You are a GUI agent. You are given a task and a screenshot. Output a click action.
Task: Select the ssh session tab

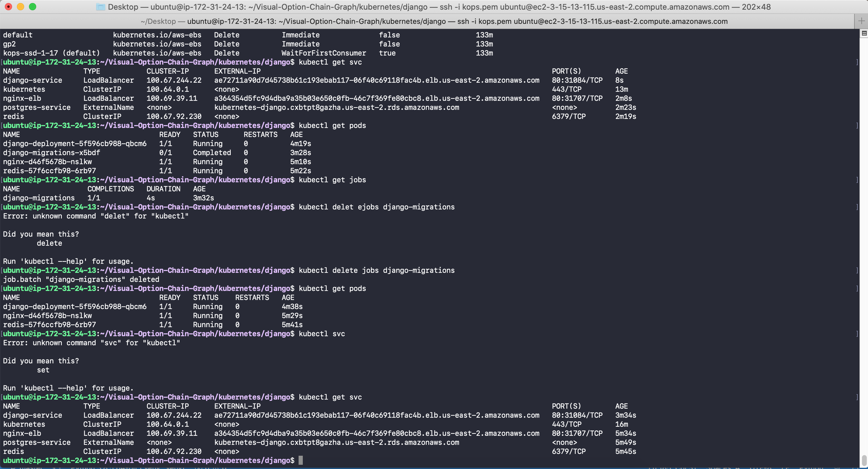coord(434,21)
